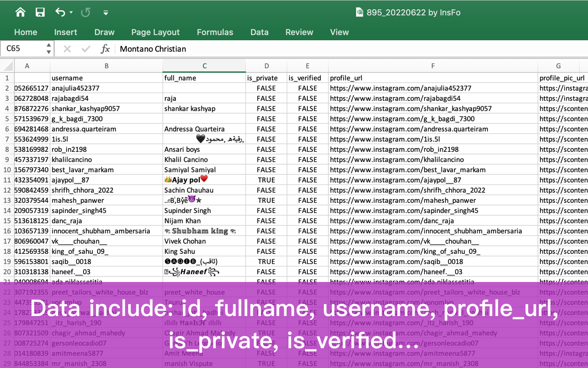The width and height of the screenshot is (588, 368).
Task: Select row 11 header
Action: tap(7, 180)
